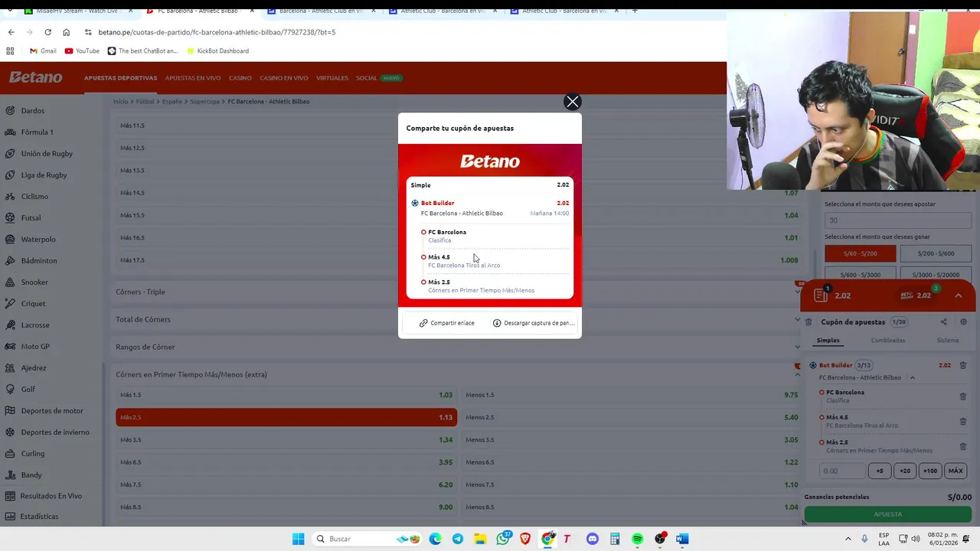Open Apuestas Deportivas menu item
The width and height of the screenshot is (980, 551).
click(x=120, y=78)
